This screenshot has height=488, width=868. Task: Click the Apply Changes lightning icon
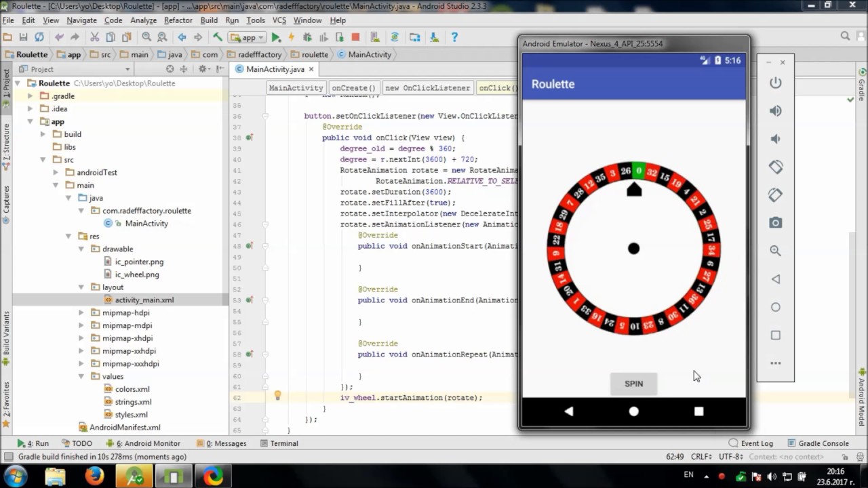point(292,37)
